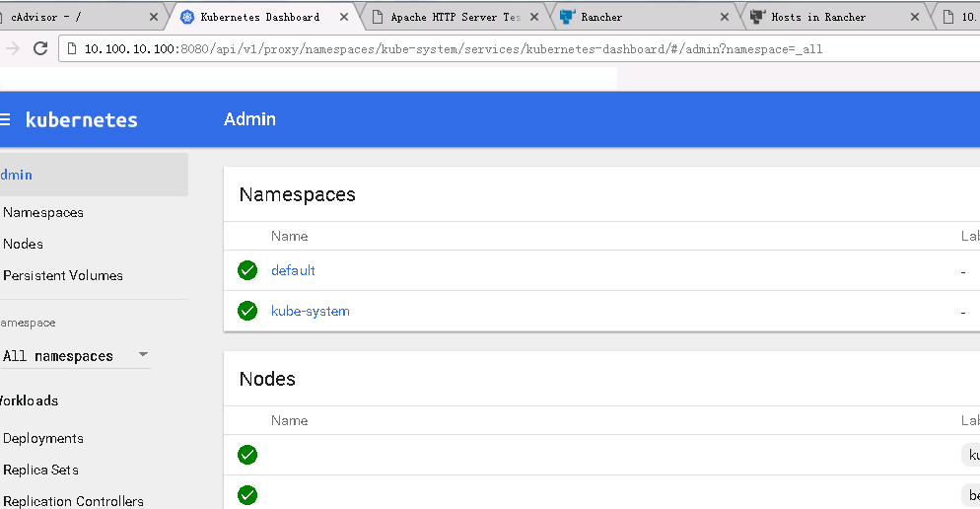Open Persistent Volumes in the sidebar
Screen dimensions: 980x509
(x=63, y=275)
